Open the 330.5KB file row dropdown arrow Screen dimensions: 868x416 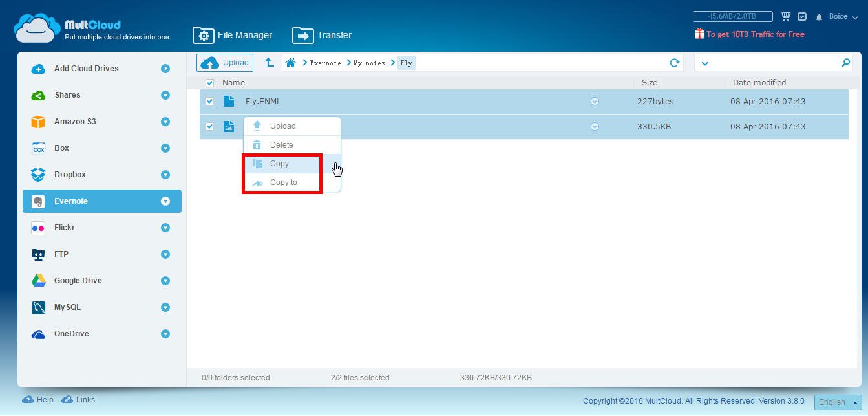[x=595, y=127]
